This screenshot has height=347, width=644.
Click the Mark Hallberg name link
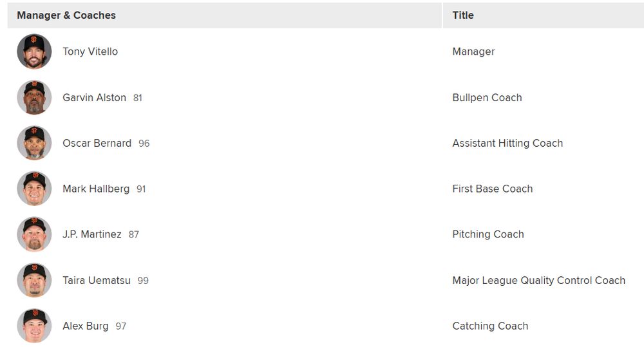click(96, 189)
